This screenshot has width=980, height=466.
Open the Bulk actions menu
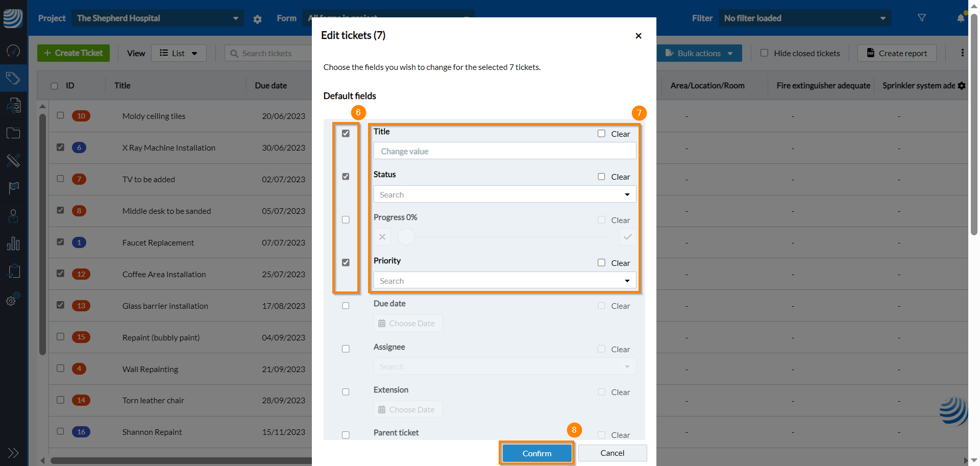(699, 53)
